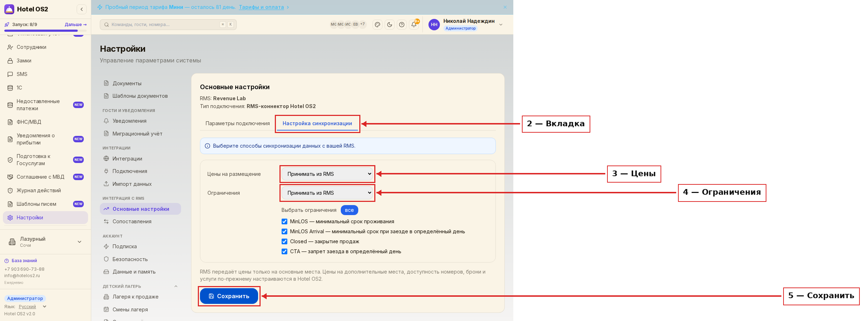Open the Цены на размещение dropdown
868x321 pixels.
click(x=327, y=174)
